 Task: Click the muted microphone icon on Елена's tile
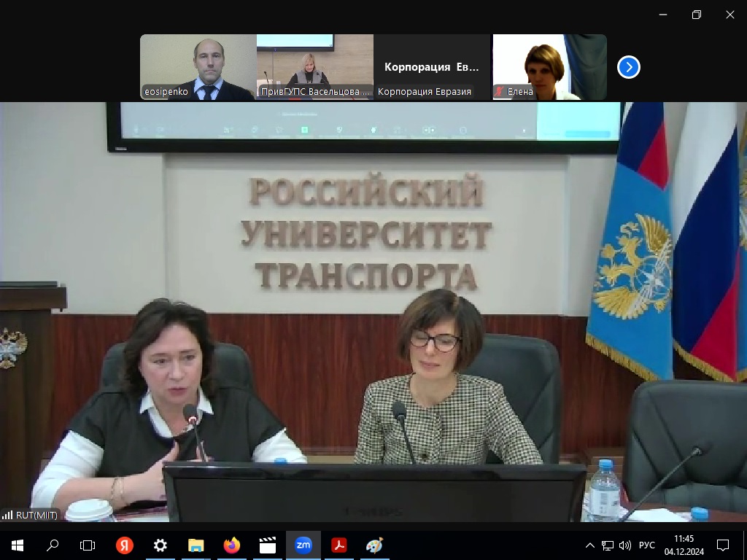[x=500, y=92]
